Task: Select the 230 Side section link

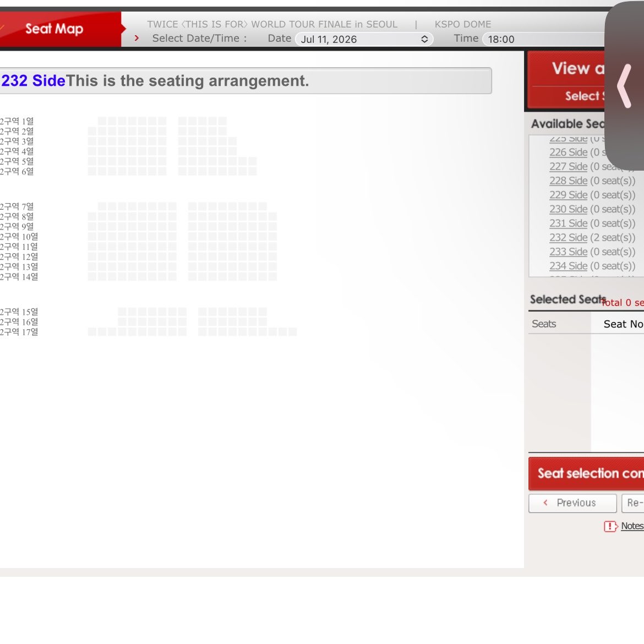Action: pos(569,209)
